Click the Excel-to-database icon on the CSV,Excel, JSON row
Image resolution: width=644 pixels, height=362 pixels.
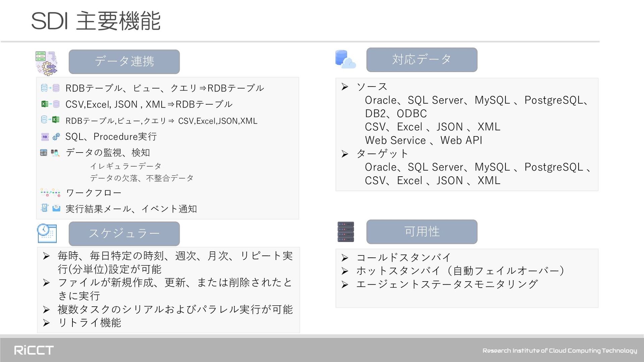pyautogui.click(x=50, y=104)
